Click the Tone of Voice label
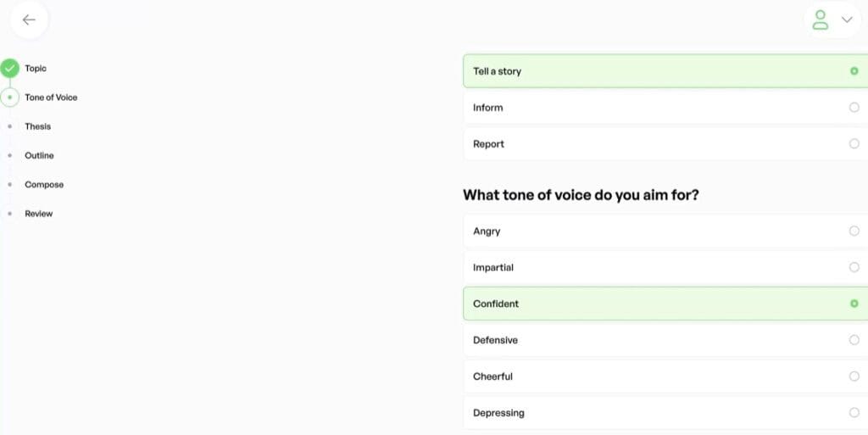Viewport: 868px width, 435px height. 51,98
